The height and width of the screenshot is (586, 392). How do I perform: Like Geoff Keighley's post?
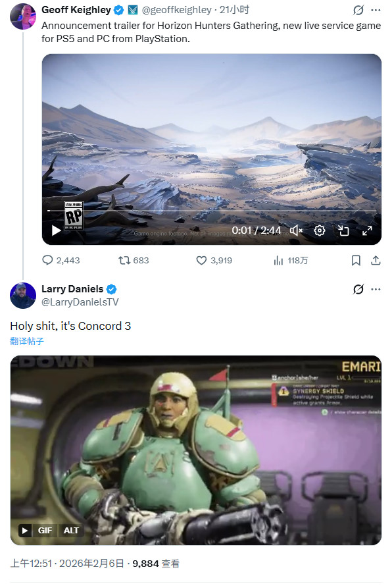(x=214, y=260)
